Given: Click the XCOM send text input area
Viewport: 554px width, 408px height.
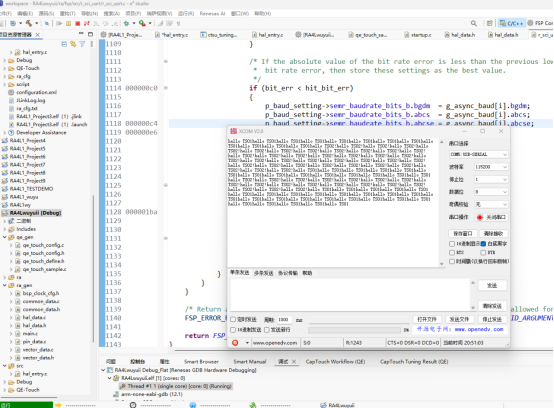Looking at the screenshot, I should click(350, 295).
